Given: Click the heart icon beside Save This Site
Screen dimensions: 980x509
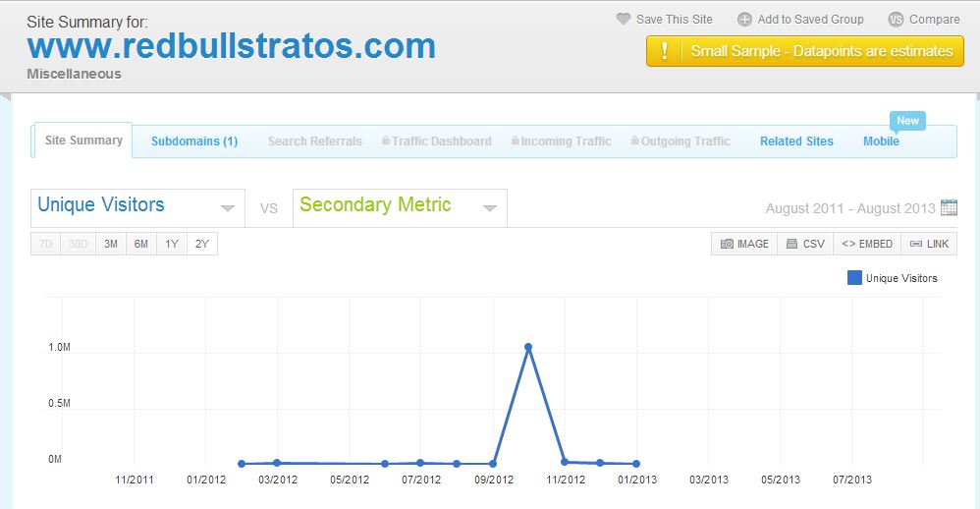Looking at the screenshot, I should [623, 20].
